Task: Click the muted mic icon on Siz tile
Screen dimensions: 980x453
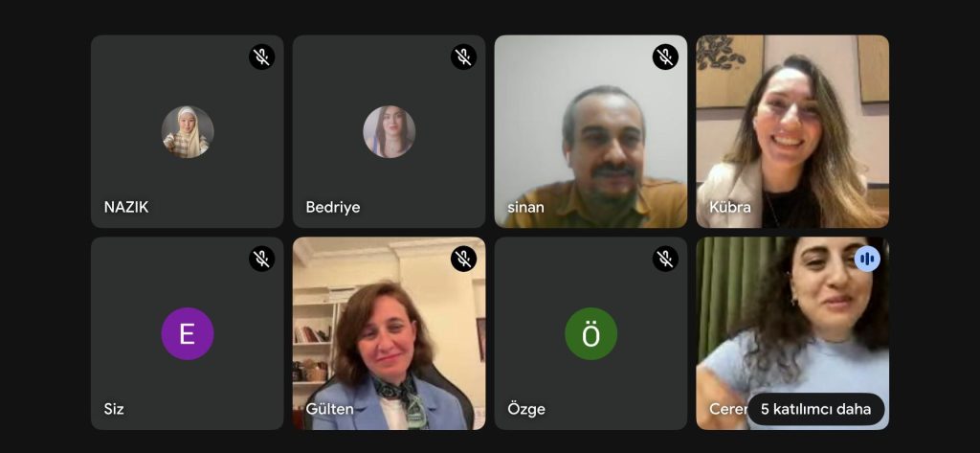Action: [x=262, y=259]
